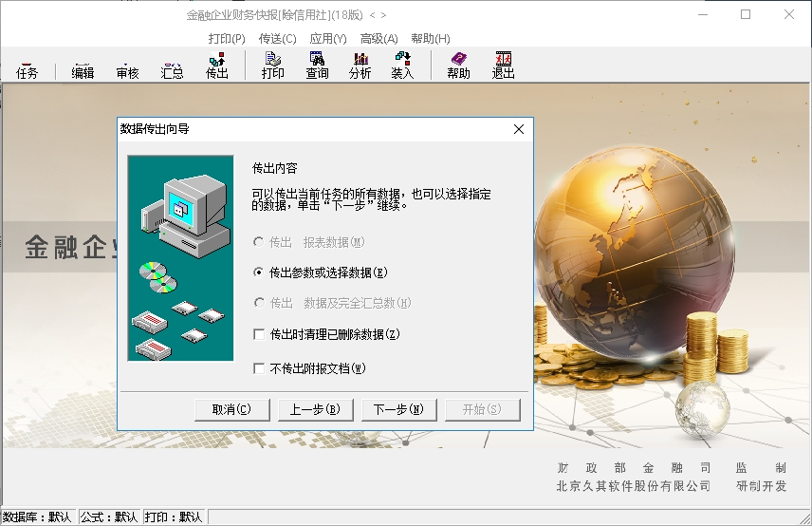
Task: Click the 打印 print toolbar icon
Action: coord(273,66)
